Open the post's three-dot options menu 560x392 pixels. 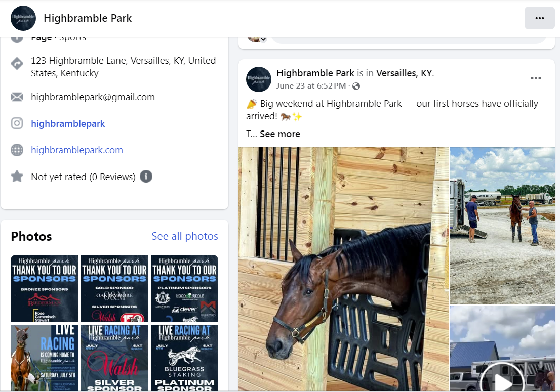click(x=535, y=78)
